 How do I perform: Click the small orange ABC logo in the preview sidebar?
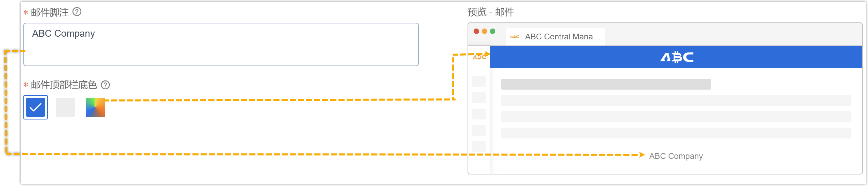pyautogui.click(x=479, y=57)
